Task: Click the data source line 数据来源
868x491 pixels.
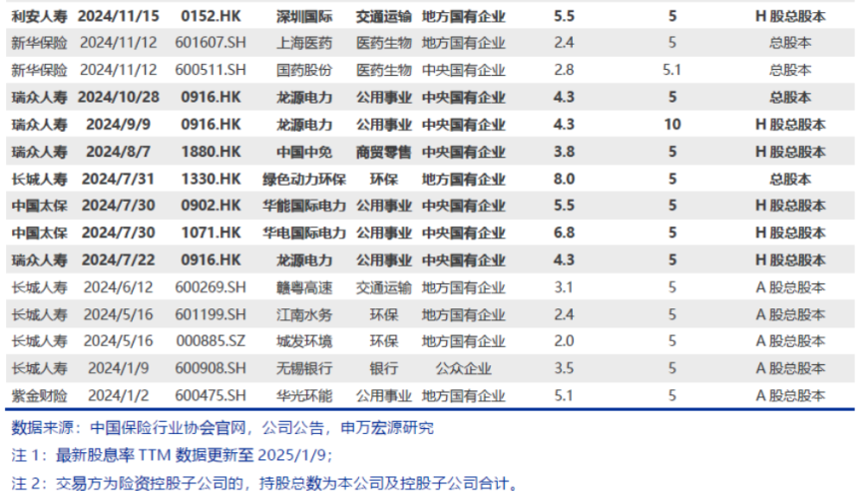Action: click(x=222, y=427)
